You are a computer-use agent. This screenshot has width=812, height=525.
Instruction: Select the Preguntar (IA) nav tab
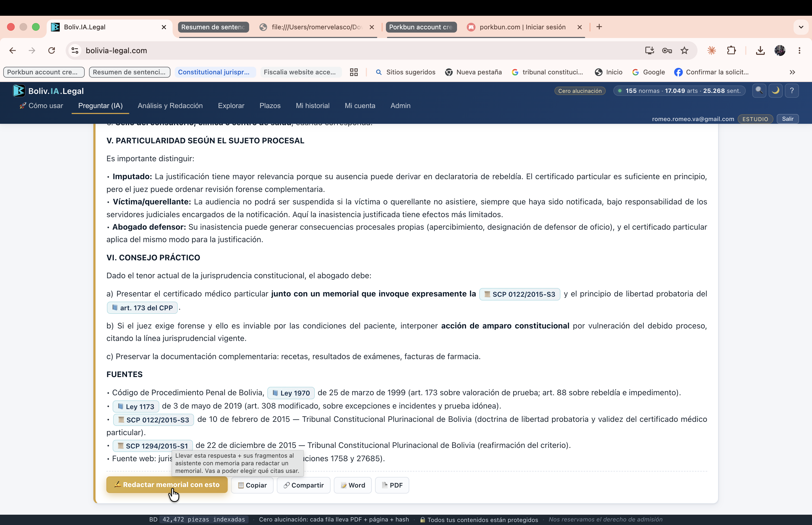pos(100,106)
